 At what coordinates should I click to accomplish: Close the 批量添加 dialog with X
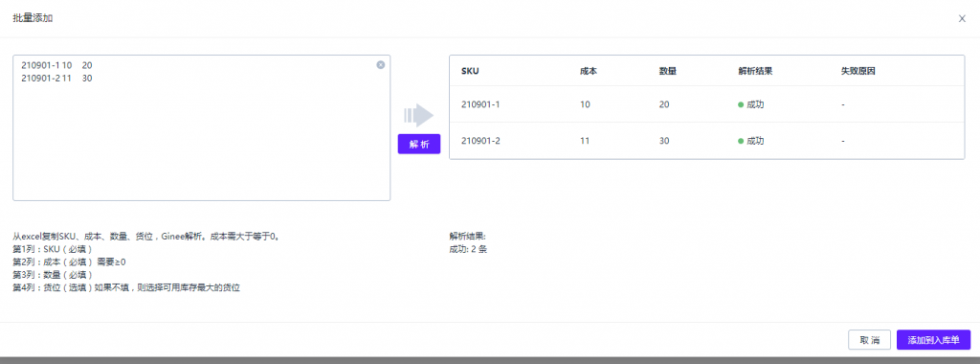pyautogui.click(x=962, y=18)
